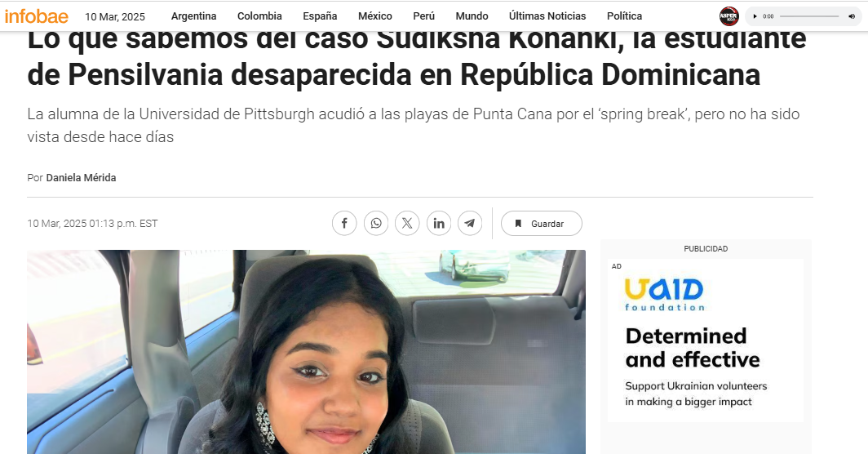Screen dimensions: 868x454
Task: Share article via Telegram icon
Action: coord(470,224)
